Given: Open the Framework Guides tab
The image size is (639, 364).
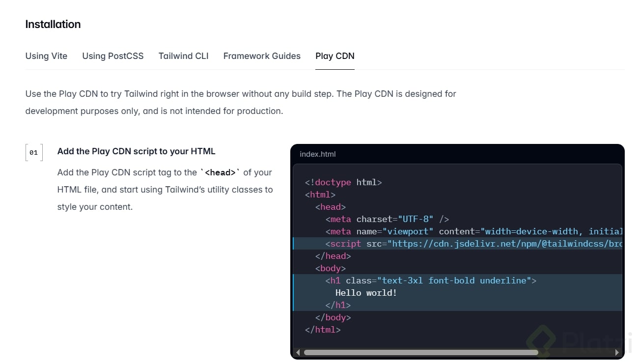Looking at the screenshot, I should pos(262,56).
